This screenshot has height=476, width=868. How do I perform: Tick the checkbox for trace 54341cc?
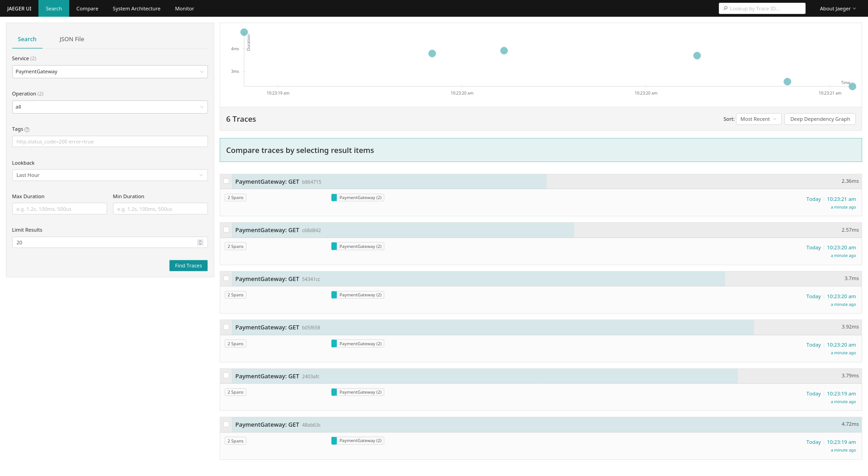click(x=226, y=278)
